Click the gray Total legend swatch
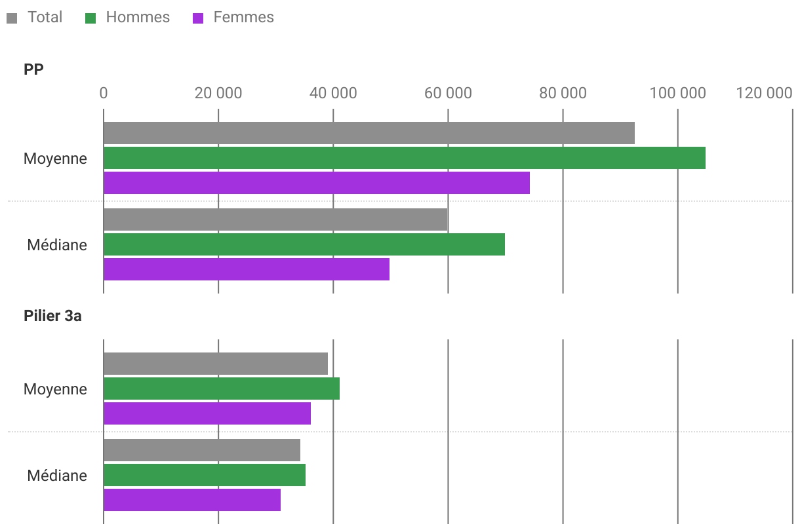800x532 pixels. (11, 18)
